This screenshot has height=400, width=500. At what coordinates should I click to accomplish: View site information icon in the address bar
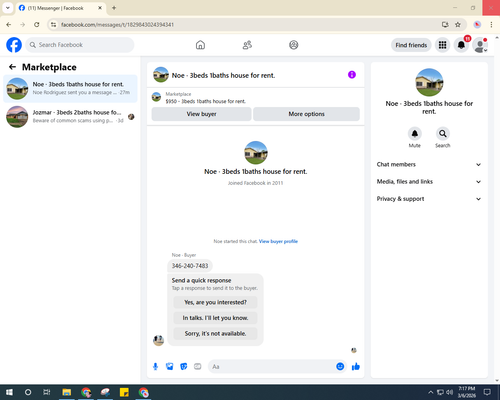click(x=53, y=25)
